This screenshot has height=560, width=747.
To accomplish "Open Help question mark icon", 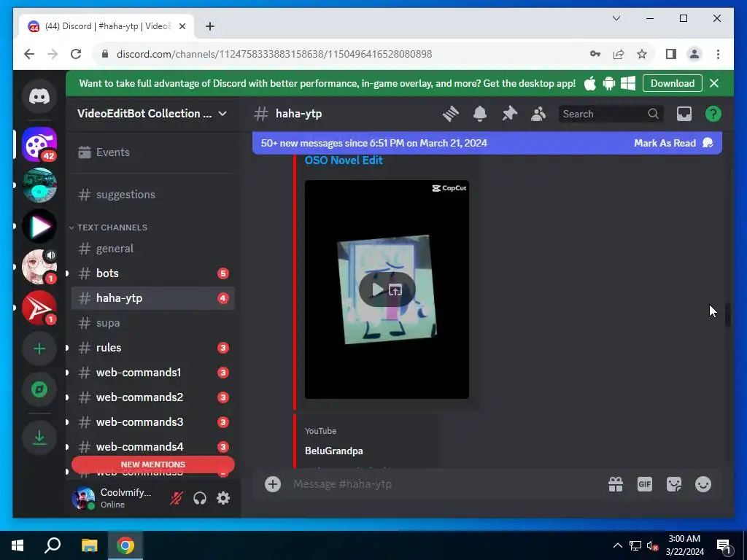I will (x=713, y=114).
